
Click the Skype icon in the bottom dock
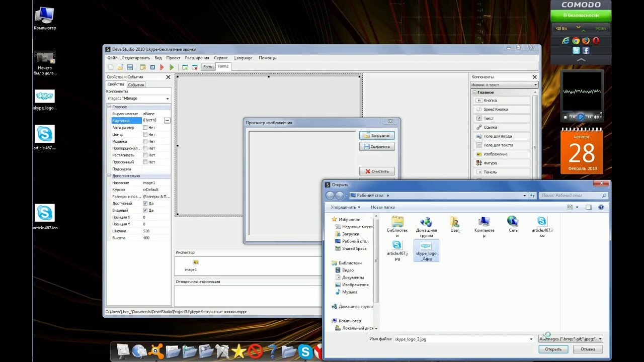(304, 351)
